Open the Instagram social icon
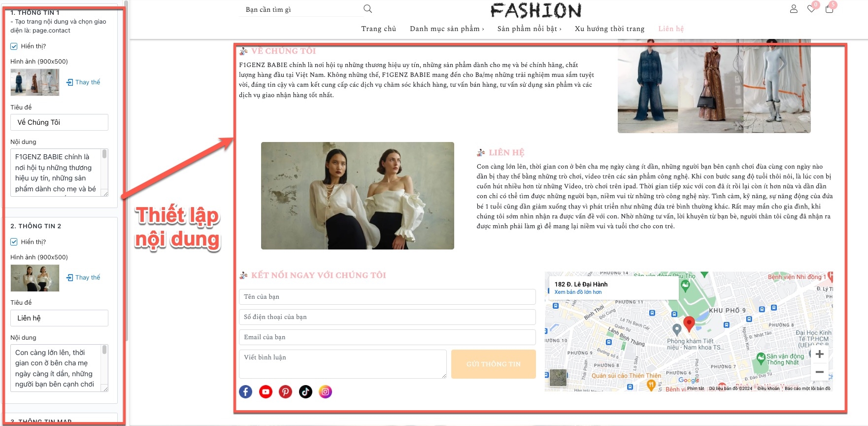The image size is (868, 426). [325, 391]
